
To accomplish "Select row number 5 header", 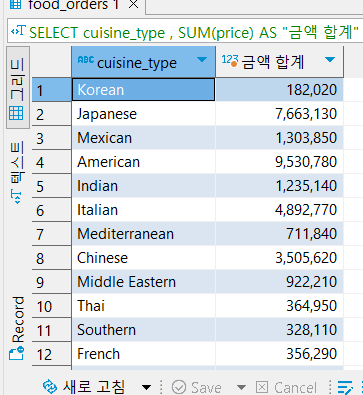I will (52, 186).
